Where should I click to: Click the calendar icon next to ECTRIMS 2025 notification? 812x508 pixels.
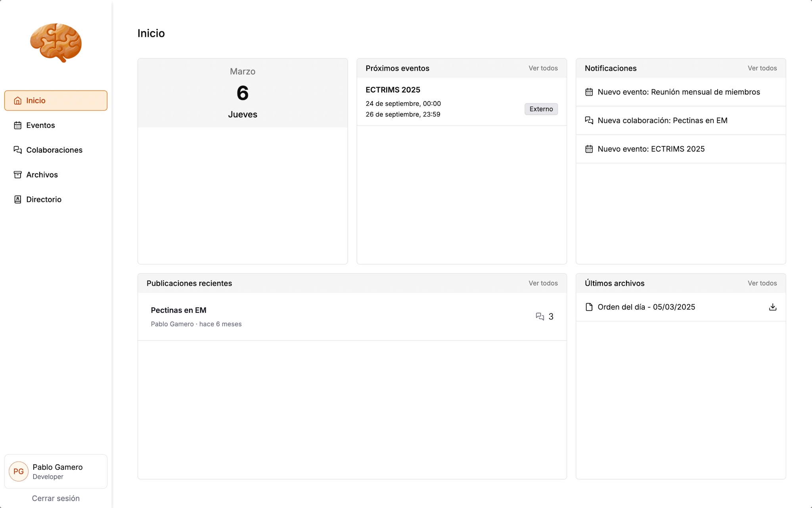tap(589, 149)
